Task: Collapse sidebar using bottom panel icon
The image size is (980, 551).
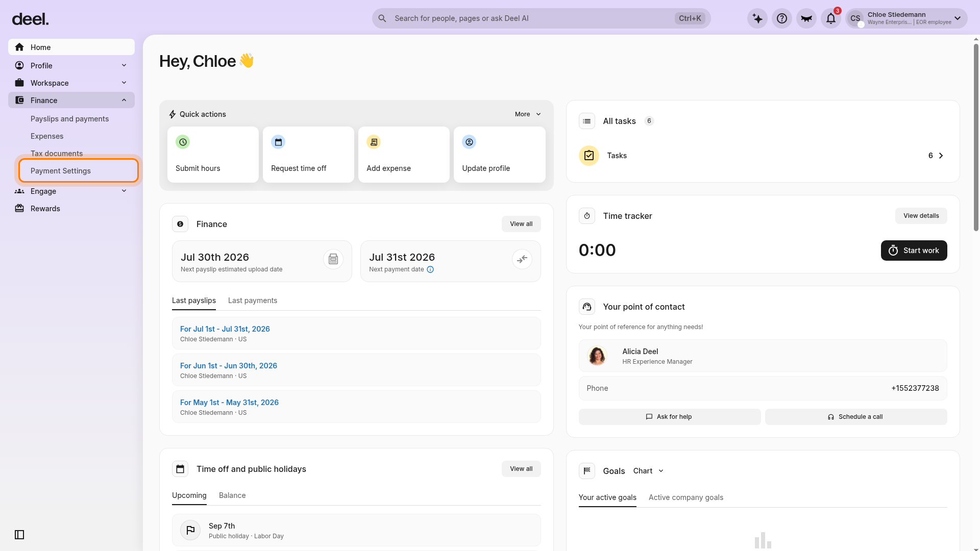Action: (19, 535)
